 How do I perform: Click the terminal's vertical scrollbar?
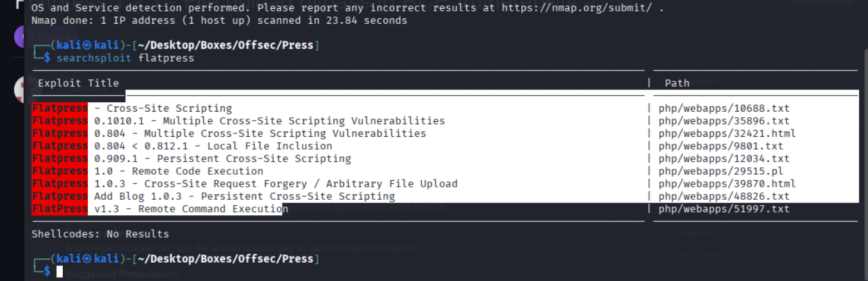pos(863,135)
